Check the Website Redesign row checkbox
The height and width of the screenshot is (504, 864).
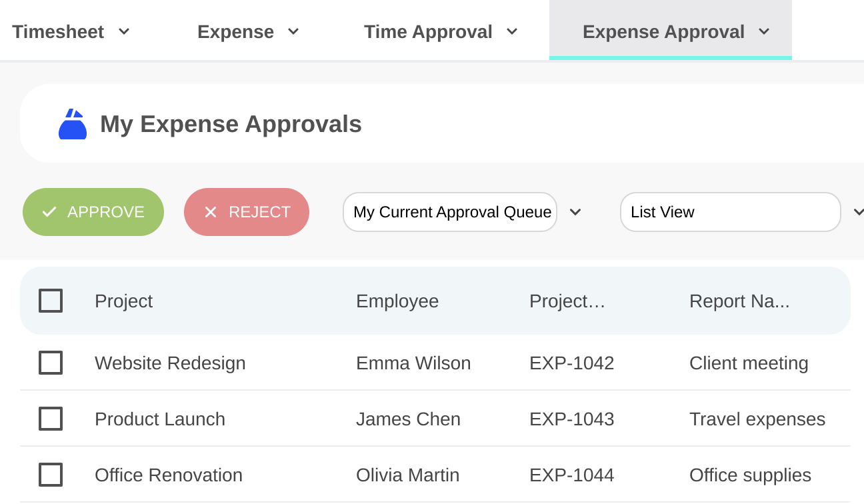pyautogui.click(x=51, y=363)
